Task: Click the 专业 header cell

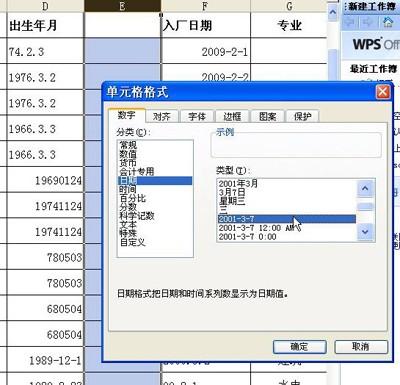Action: coord(289,25)
